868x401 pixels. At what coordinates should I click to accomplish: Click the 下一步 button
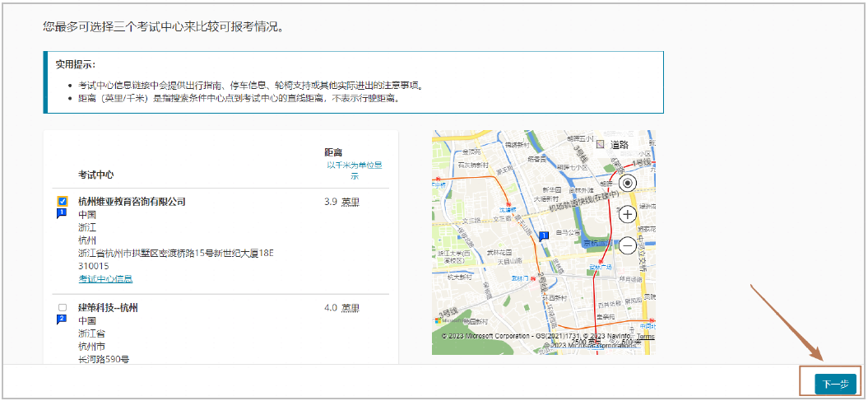pyautogui.click(x=835, y=384)
